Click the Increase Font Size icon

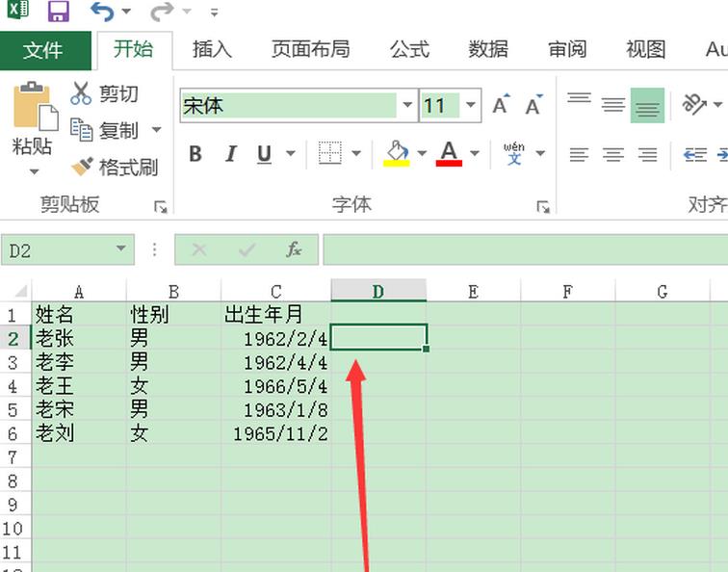click(501, 105)
